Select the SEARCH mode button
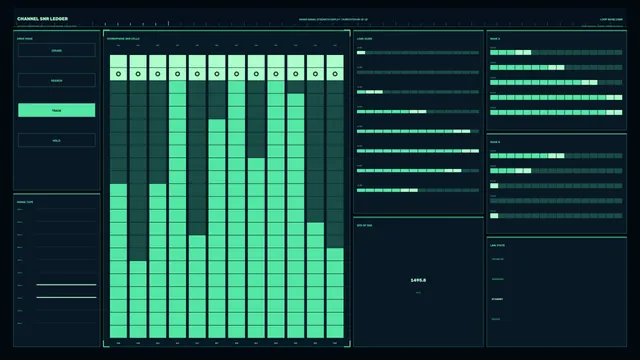 click(57, 80)
